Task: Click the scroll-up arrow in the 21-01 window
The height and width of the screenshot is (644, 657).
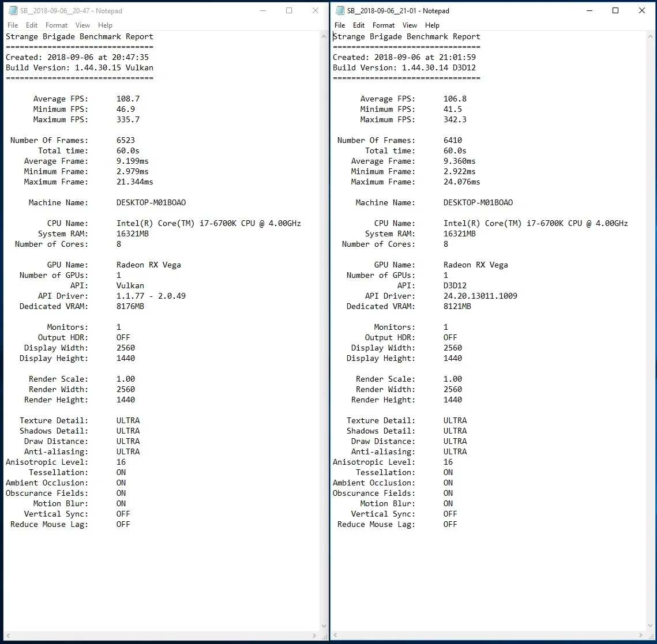Action: (650, 37)
